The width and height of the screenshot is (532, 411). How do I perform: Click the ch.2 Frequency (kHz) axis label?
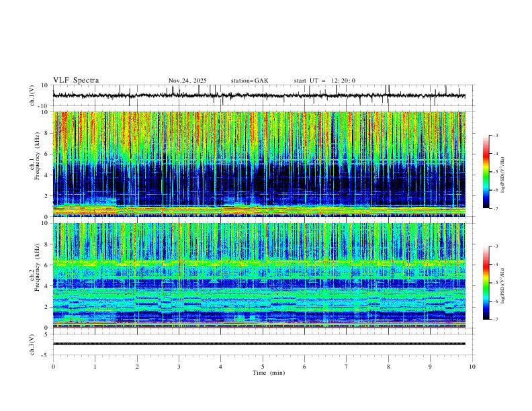pyautogui.click(x=35, y=267)
